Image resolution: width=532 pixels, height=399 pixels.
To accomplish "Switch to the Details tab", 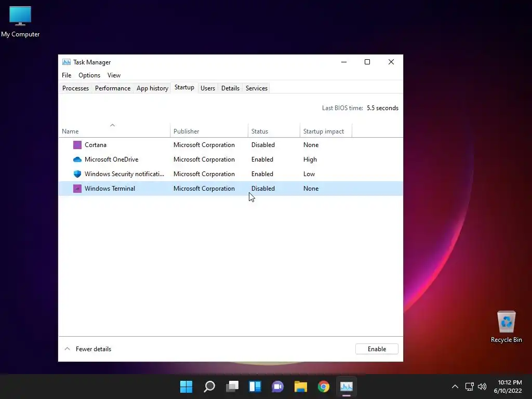I will coord(230,88).
